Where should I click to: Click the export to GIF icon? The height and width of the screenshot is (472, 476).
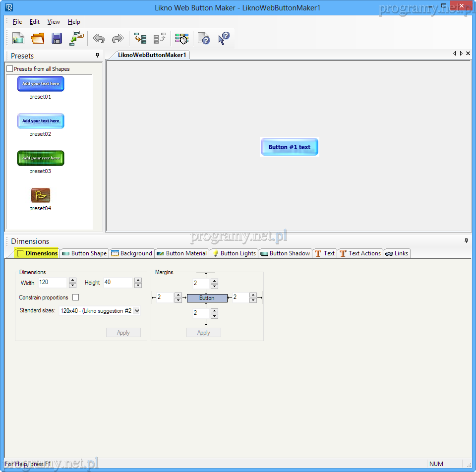76,38
